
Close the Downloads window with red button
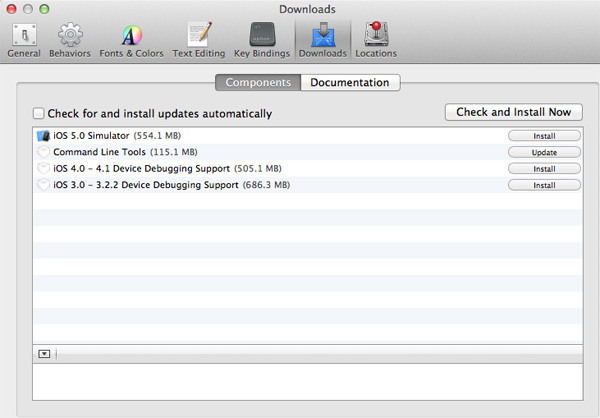tap(11, 9)
